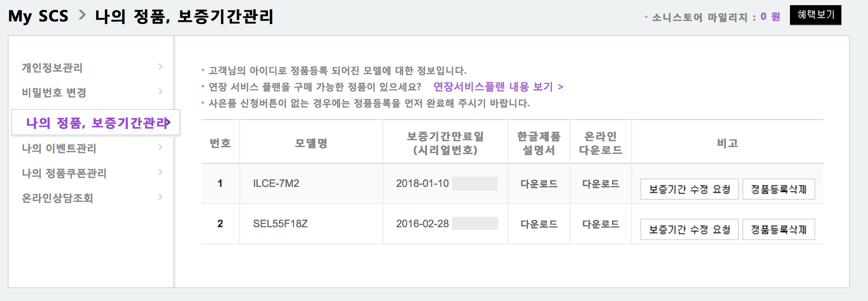Download 한글제품 설명서 for ILCE-7M2
Image resolution: width=868 pixels, height=301 pixels.
(539, 184)
